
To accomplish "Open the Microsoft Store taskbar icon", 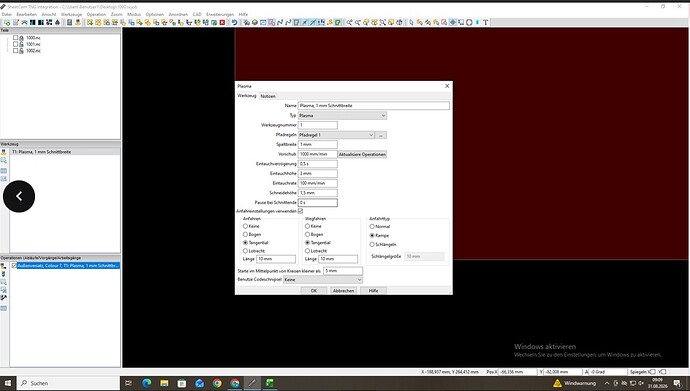I will [x=182, y=383].
